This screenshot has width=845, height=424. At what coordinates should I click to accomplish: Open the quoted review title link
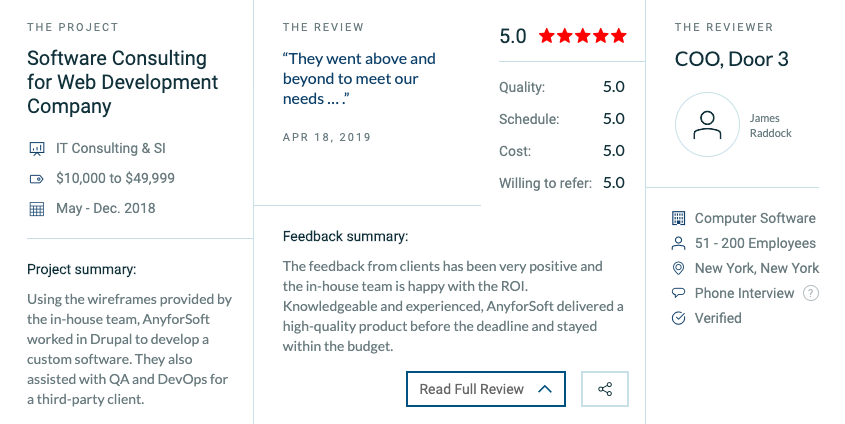359,79
